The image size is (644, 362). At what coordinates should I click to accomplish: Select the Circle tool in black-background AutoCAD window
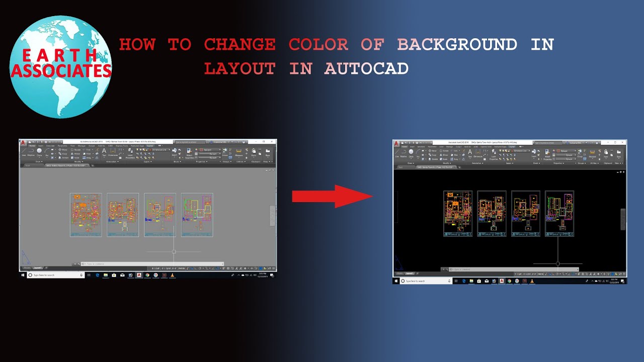pyautogui.click(x=411, y=154)
